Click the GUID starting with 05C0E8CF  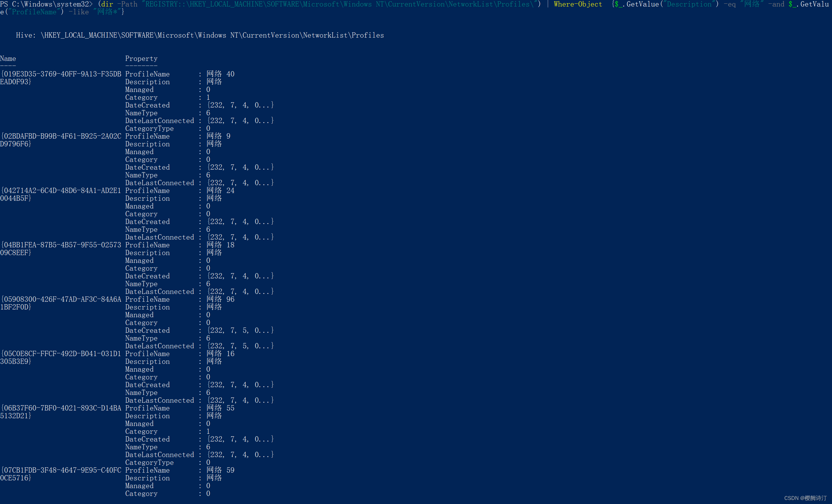(61, 354)
